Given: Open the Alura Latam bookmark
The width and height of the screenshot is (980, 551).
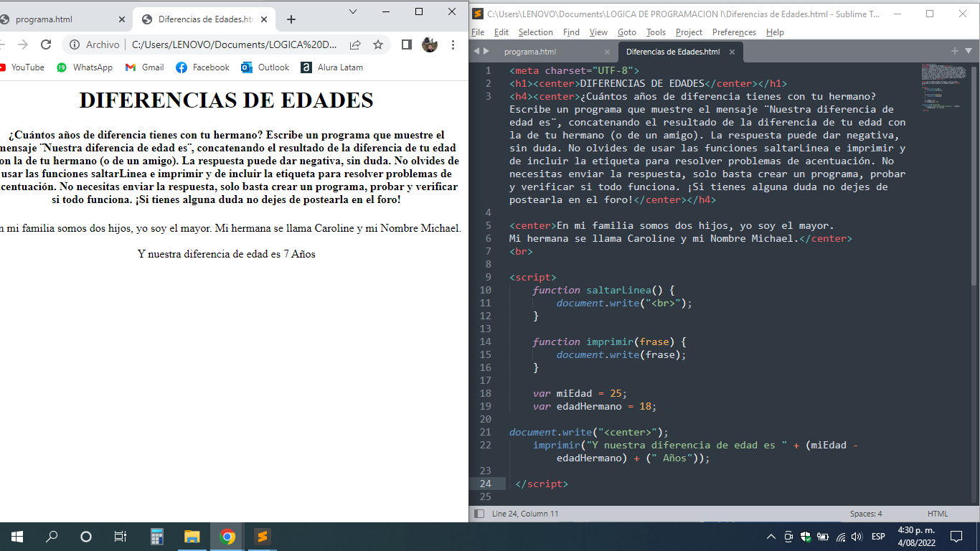Looking at the screenshot, I should pyautogui.click(x=331, y=67).
